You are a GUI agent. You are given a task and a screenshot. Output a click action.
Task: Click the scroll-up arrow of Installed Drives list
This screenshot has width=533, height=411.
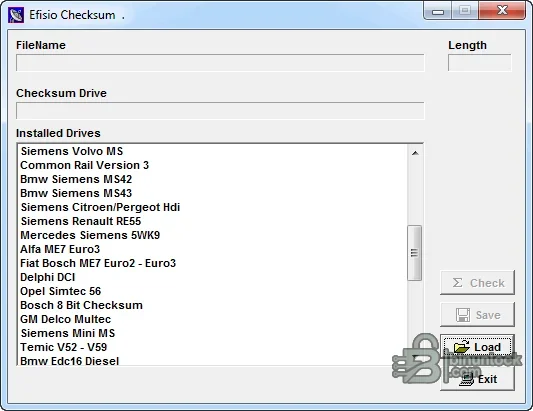pyautogui.click(x=415, y=153)
